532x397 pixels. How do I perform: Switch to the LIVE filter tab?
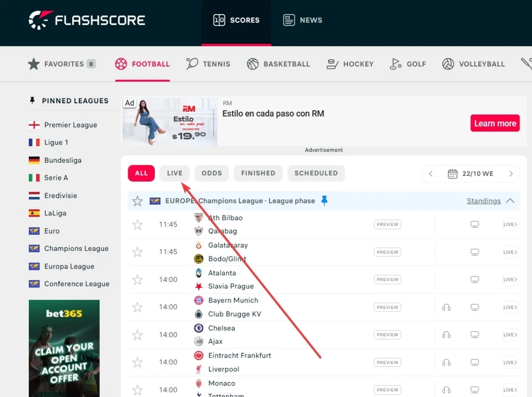[175, 173]
